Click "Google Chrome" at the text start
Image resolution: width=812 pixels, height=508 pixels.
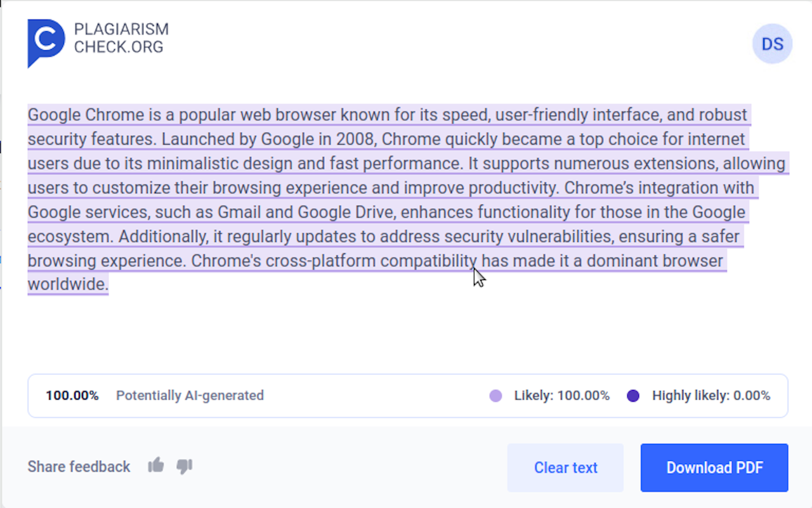[x=86, y=115]
